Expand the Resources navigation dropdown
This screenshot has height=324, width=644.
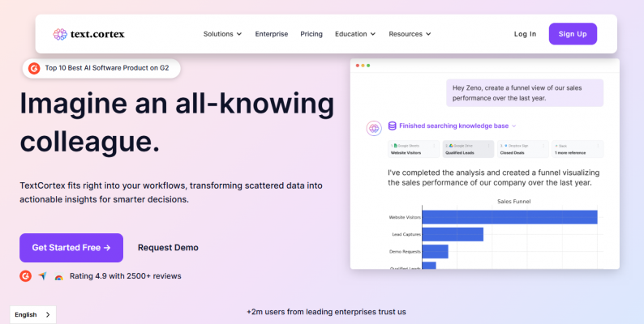(410, 34)
